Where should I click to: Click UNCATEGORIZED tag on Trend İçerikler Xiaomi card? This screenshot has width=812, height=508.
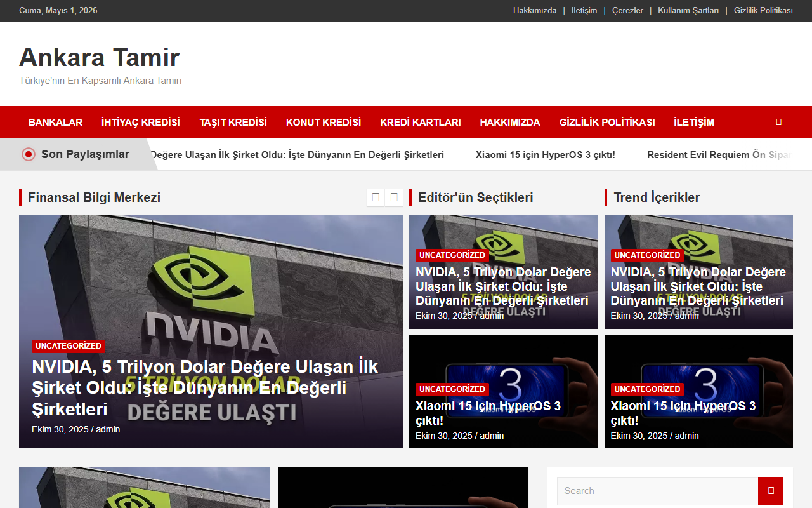647,389
